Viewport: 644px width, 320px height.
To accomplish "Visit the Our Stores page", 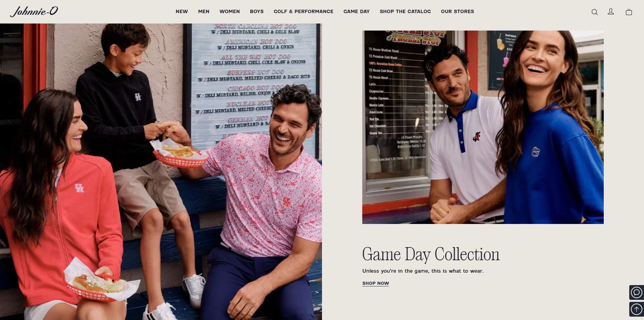I will pyautogui.click(x=458, y=11).
